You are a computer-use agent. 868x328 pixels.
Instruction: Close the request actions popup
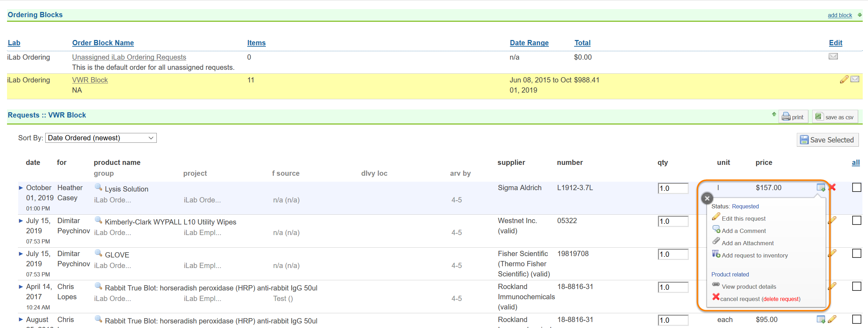click(707, 199)
